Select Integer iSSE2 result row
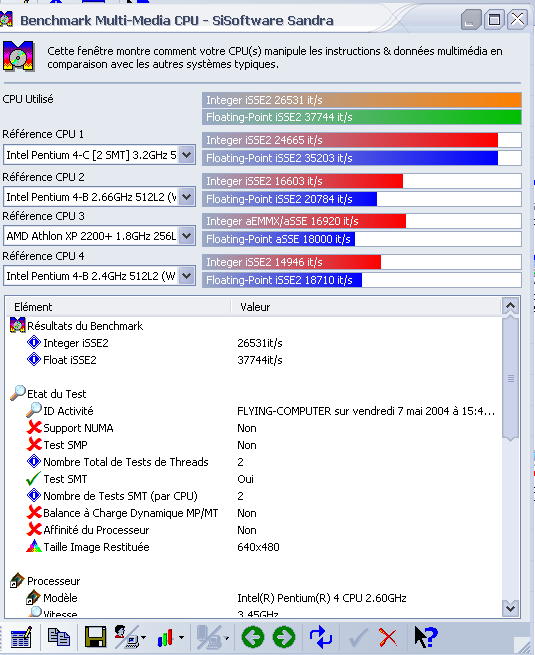Image resolution: width=535 pixels, height=655 pixels. tap(253, 343)
